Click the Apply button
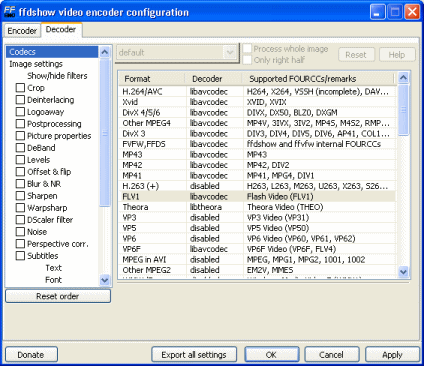 (x=392, y=355)
